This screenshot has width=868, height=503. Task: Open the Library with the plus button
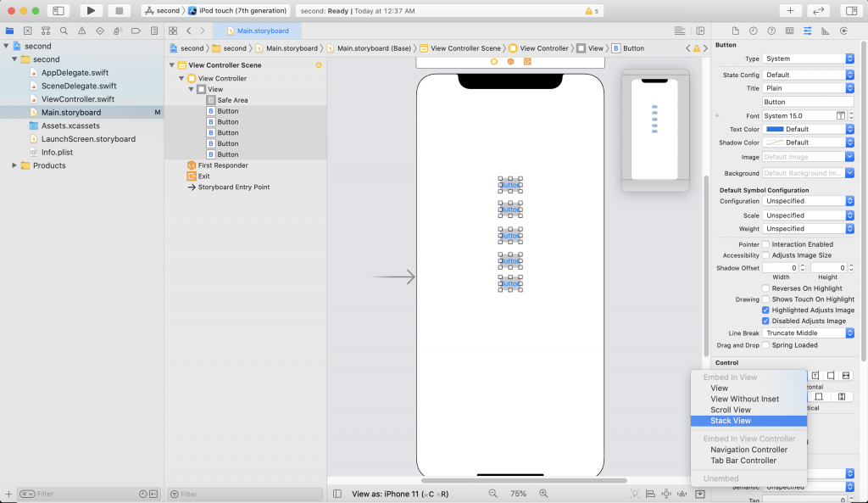tap(790, 10)
